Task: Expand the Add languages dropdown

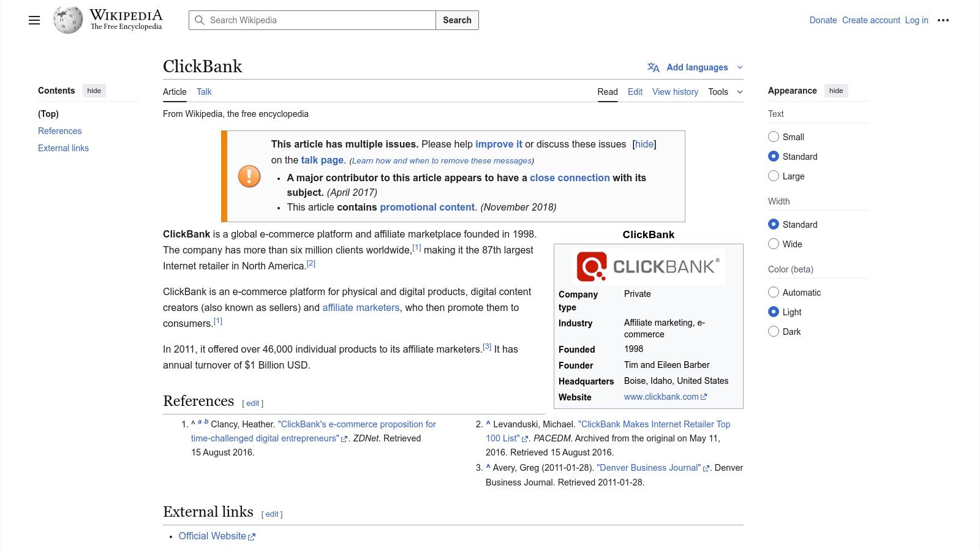Action: [x=740, y=67]
